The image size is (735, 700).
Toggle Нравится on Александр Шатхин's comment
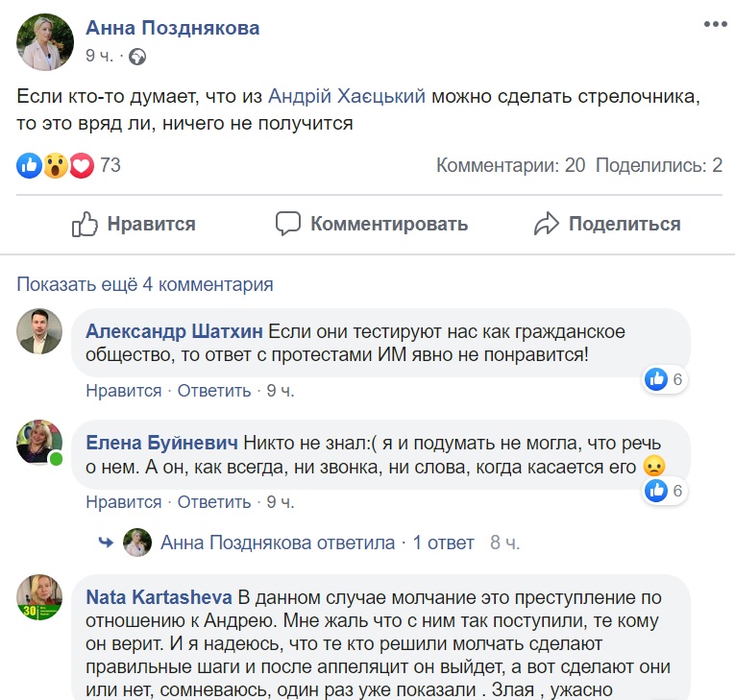coord(123,391)
